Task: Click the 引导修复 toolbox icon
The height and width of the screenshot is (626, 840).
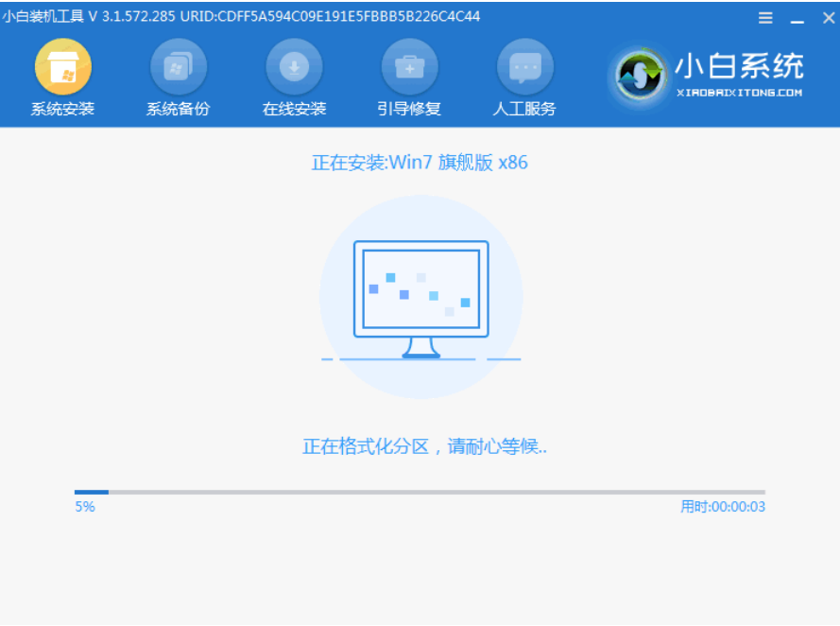Action: pyautogui.click(x=409, y=68)
